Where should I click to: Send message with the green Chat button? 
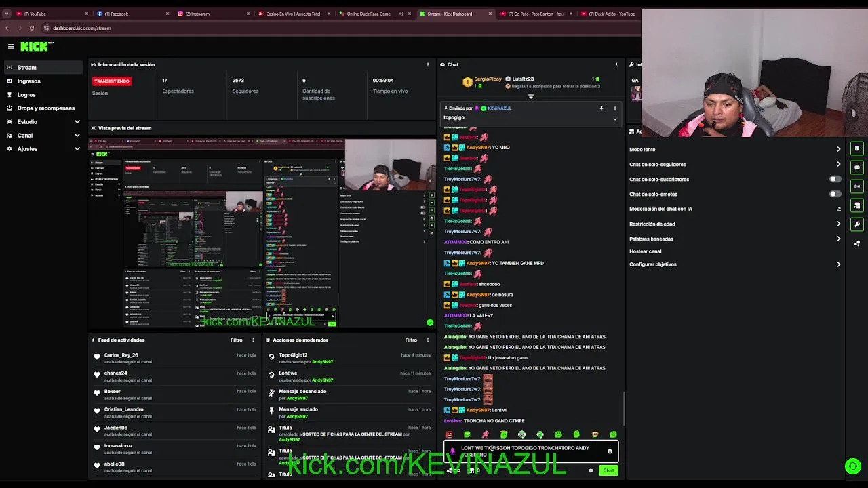pyautogui.click(x=608, y=470)
